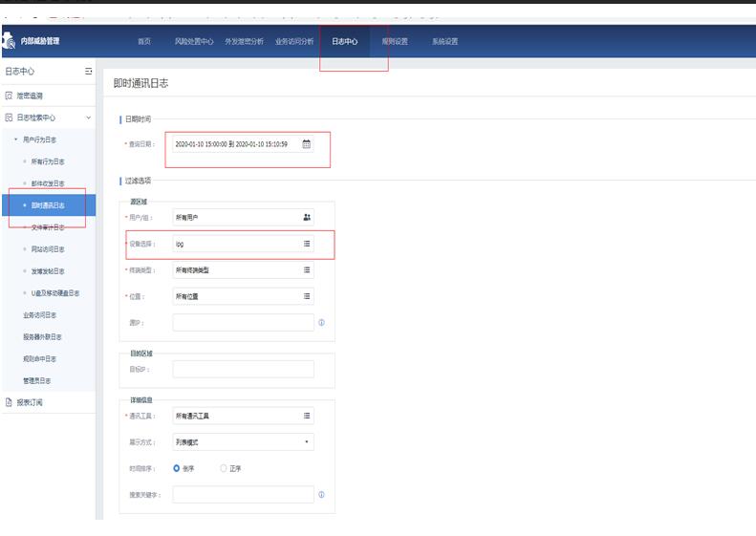Open the user picker icon in 用户/组 field
The image size is (756, 536).
[x=307, y=218]
